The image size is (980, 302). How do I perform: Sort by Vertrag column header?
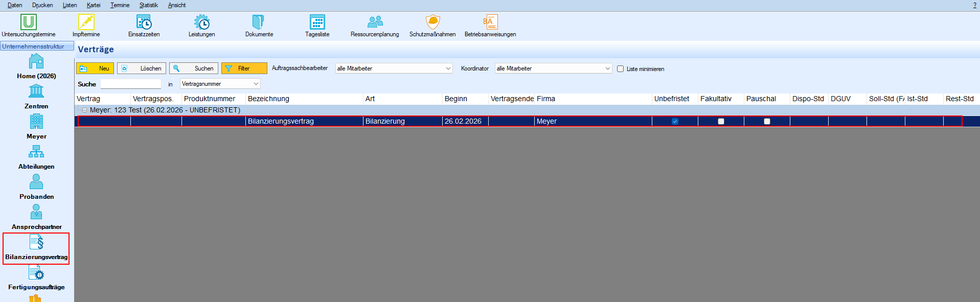[x=102, y=99]
